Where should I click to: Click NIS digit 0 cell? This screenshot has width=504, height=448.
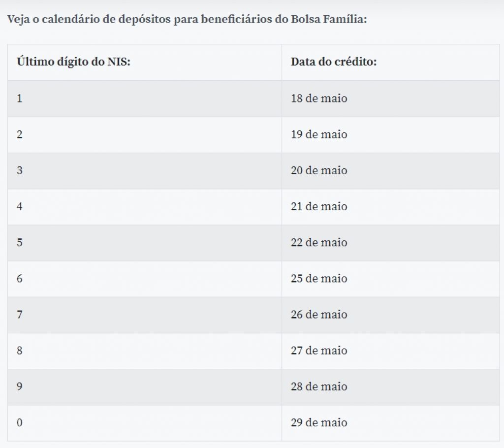[145, 422]
